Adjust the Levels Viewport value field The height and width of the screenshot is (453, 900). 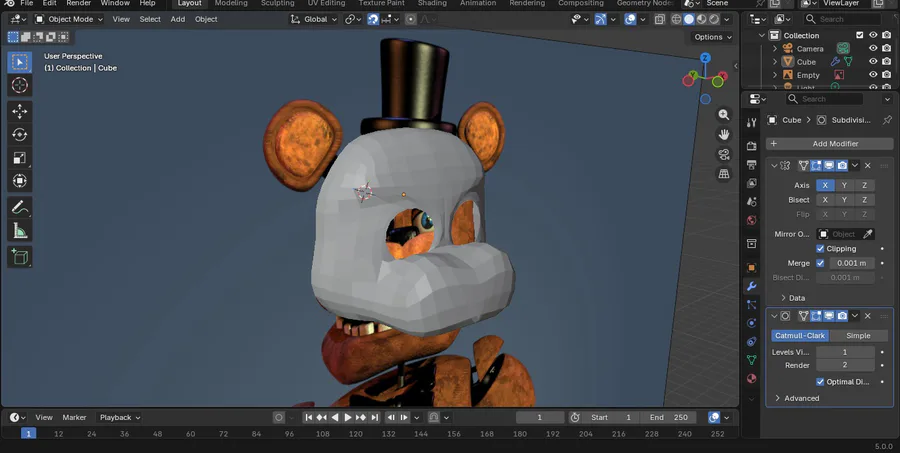coord(845,352)
